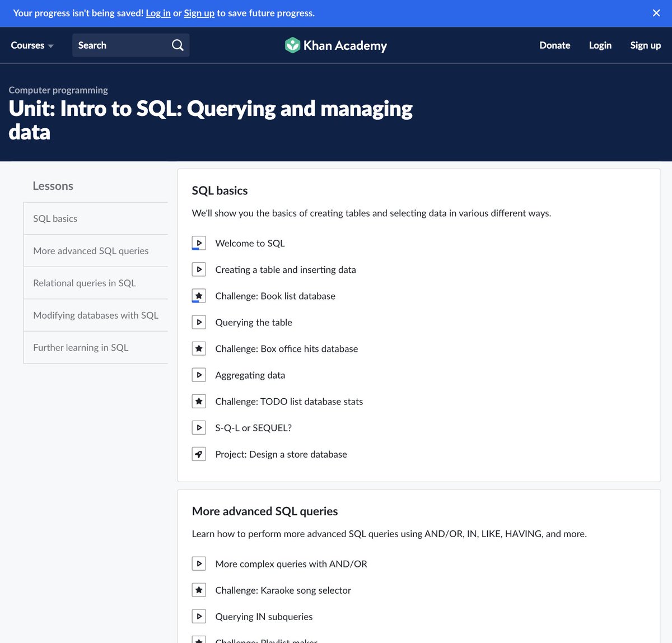The image size is (672, 643).
Task: Select Modifying databases with SQL lesson
Action: point(96,315)
